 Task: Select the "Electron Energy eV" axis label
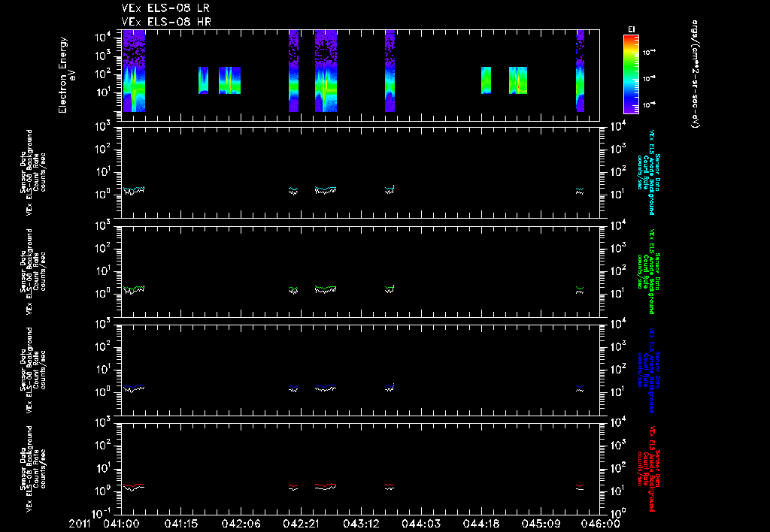pyautogui.click(x=67, y=75)
